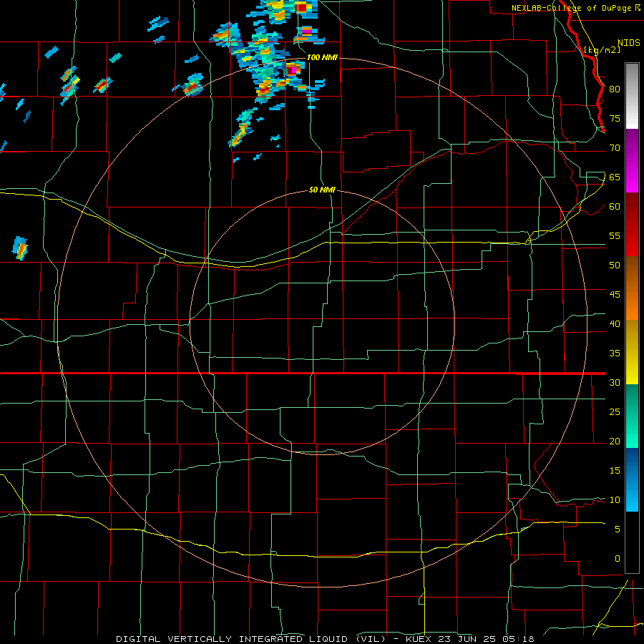The width and height of the screenshot is (644, 644).
Task: Click the 65 value on the color scale
Action: (x=615, y=177)
